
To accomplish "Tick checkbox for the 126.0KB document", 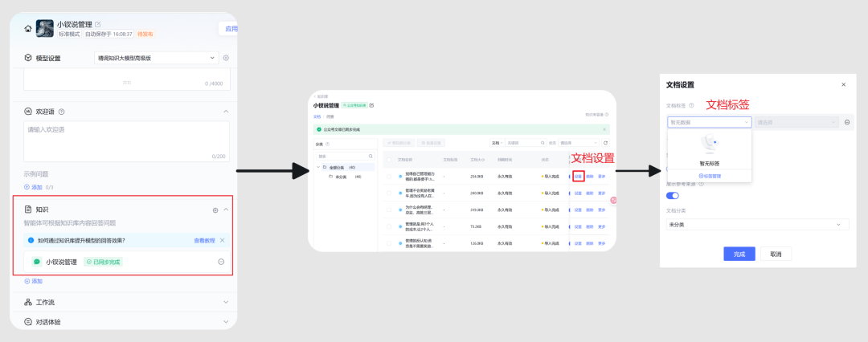I will click(x=389, y=243).
